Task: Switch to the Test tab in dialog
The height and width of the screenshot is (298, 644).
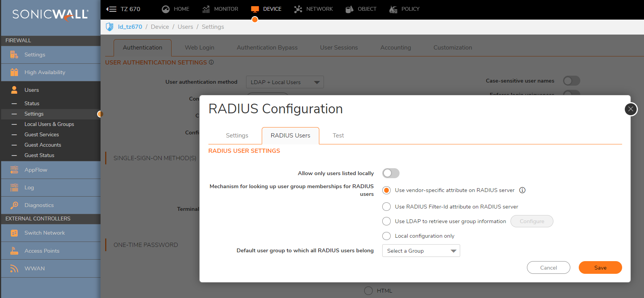Action: coord(338,136)
